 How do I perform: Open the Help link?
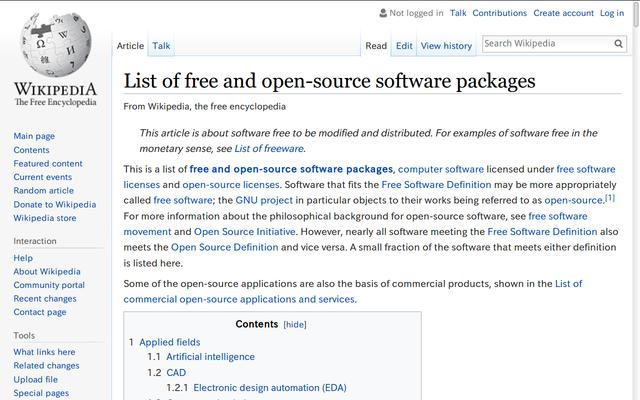point(23,258)
